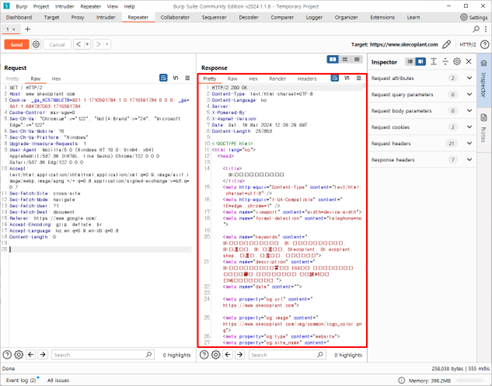Click Inspector expand all sections icon
492x386 pixels.
(x=433, y=61)
